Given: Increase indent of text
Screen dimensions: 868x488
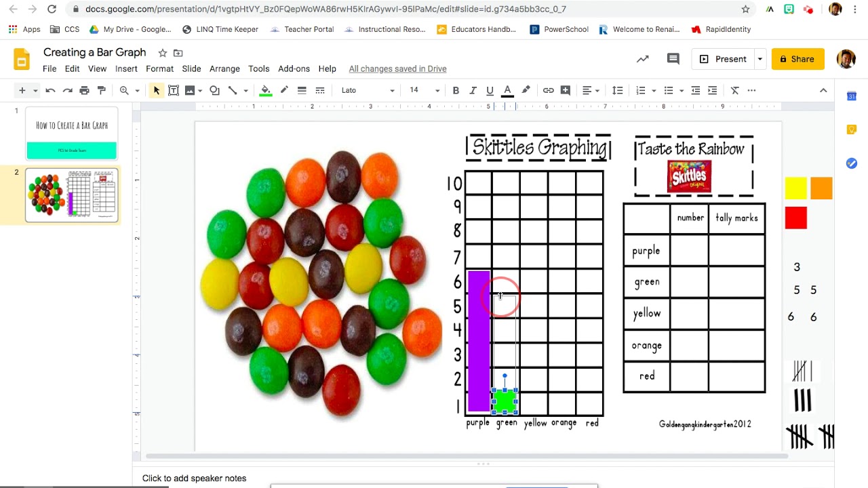Looking at the screenshot, I should point(713,90).
